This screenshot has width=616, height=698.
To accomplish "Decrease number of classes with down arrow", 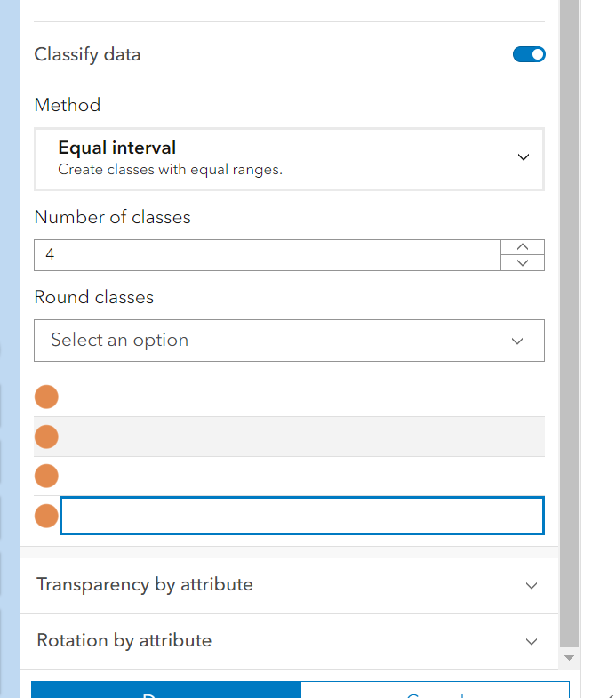I will tap(523, 263).
